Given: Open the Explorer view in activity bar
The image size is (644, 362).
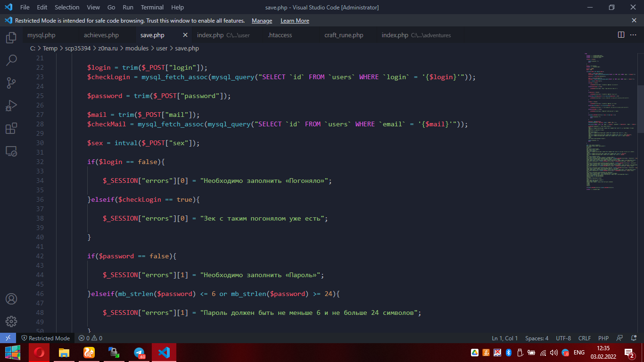Looking at the screenshot, I should point(11,38).
